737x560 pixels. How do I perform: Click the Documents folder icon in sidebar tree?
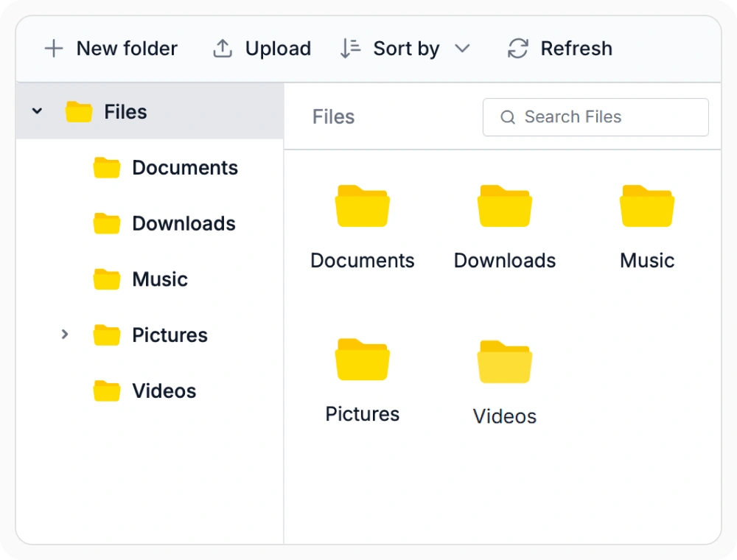[x=107, y=168]
